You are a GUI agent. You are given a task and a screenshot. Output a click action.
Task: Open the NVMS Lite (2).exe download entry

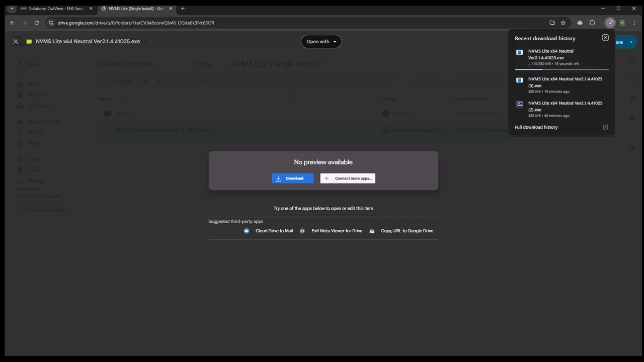561,109
